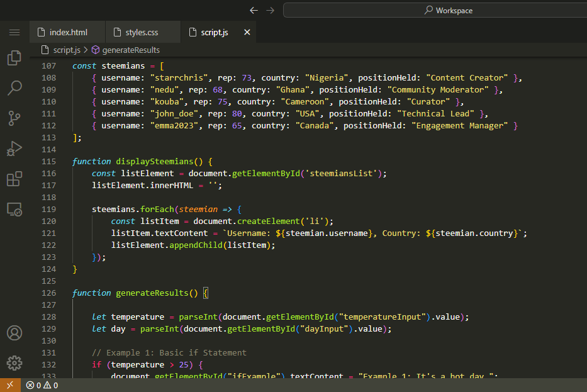Expand the script.js breadcrumb
Viewport: 587px width, 392px height.
click(66, 50)
